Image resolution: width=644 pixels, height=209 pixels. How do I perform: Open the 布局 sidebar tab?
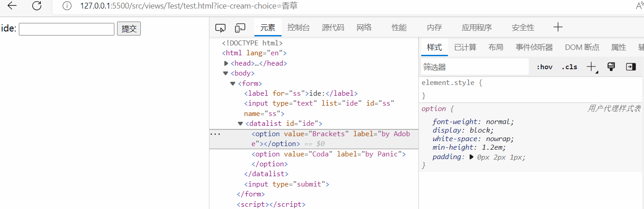pos(496,47)
